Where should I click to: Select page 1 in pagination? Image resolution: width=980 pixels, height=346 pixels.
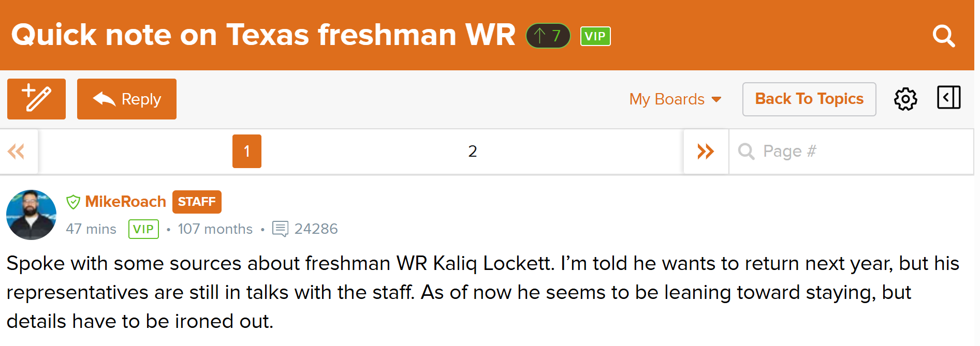(247, 152)
